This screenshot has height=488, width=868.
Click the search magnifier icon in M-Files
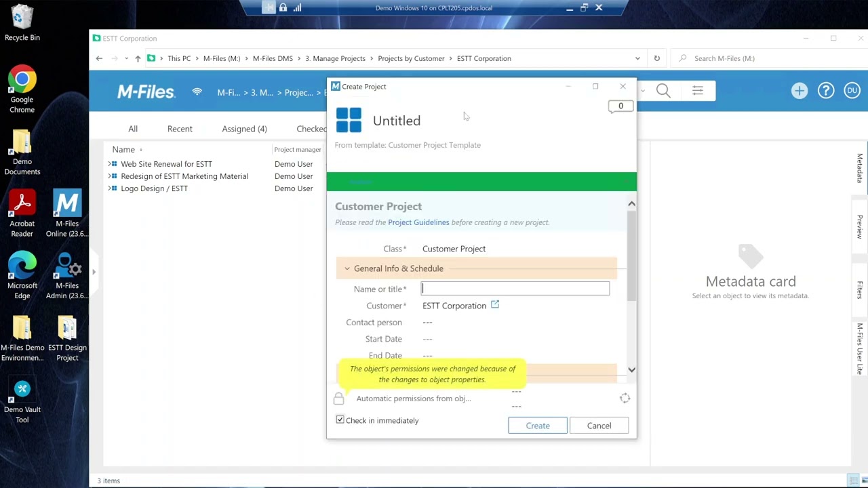(663, 91)
